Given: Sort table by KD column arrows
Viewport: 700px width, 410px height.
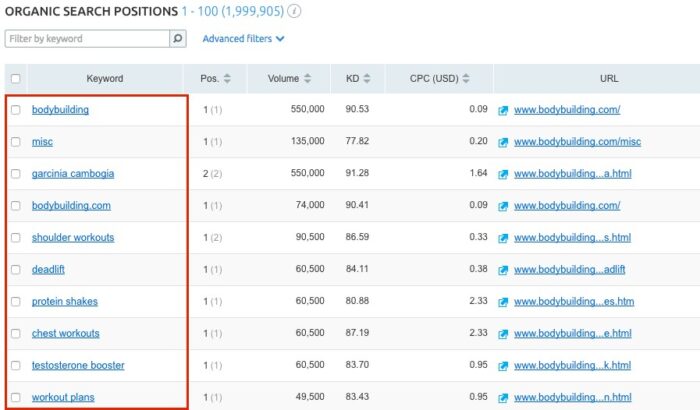Looking at the screenshot, I should (x=367, y=79).
